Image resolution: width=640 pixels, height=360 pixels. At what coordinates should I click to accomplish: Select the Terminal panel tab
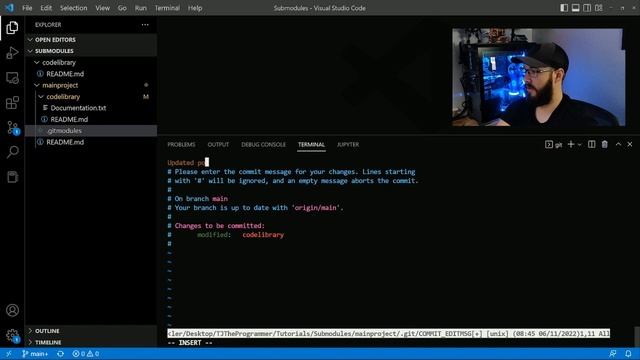[x=311, y=144]
